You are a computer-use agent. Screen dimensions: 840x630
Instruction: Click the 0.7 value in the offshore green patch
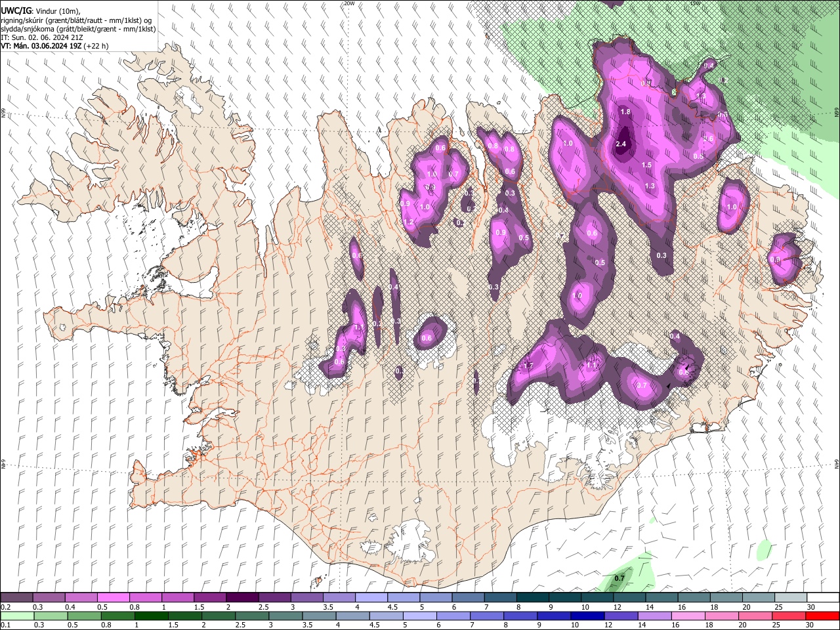coord(619,578)
